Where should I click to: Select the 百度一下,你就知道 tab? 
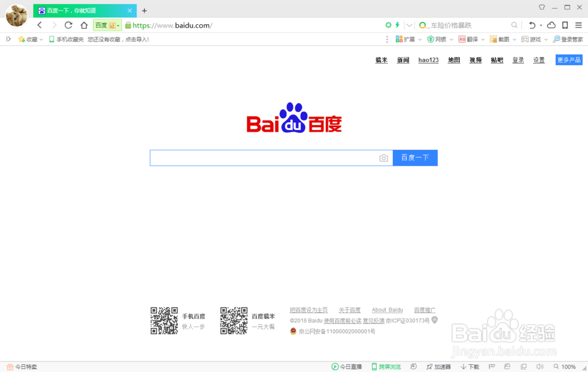pos(84,11)
